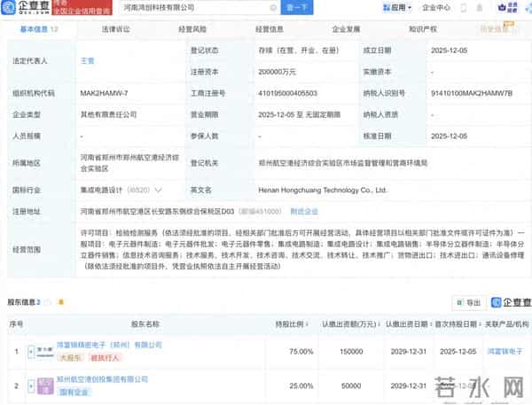Select taxpayer ID 91410100MAK2HAMW7B
Viewport: 532px width, 405px height.
coord(472,93)
